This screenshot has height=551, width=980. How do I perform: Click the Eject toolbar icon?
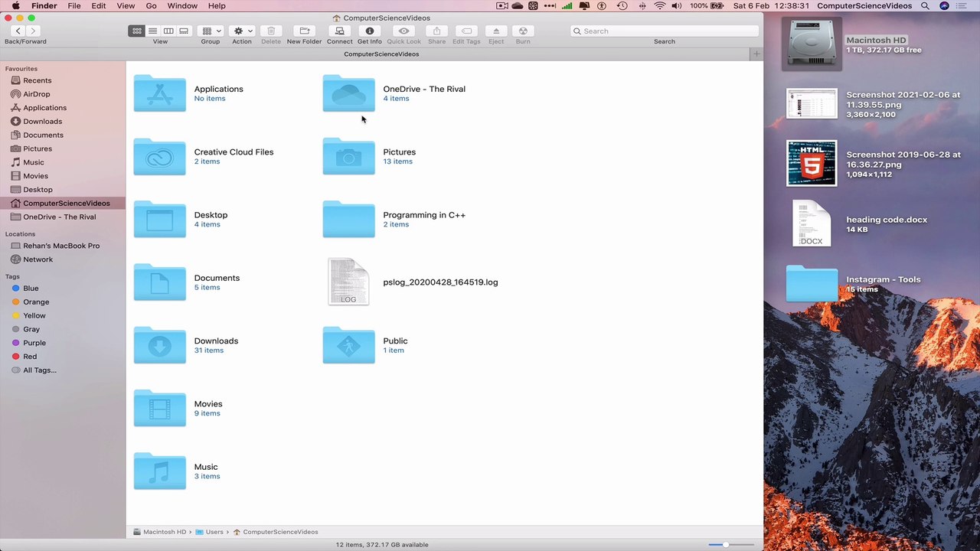(496, 31)
